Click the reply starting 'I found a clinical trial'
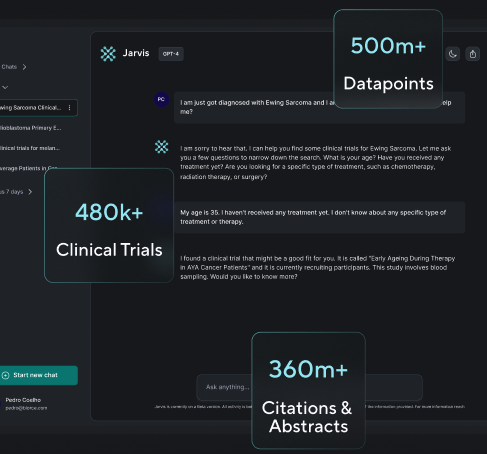The width and height of the screenshot is (487, 454). (318, 267)
